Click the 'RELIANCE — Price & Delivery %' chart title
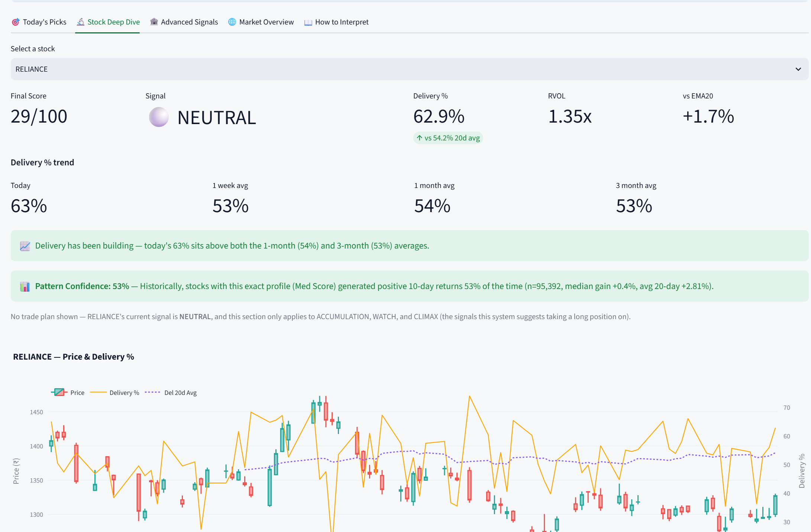811x532 pixels. click(x=74, y=357)
